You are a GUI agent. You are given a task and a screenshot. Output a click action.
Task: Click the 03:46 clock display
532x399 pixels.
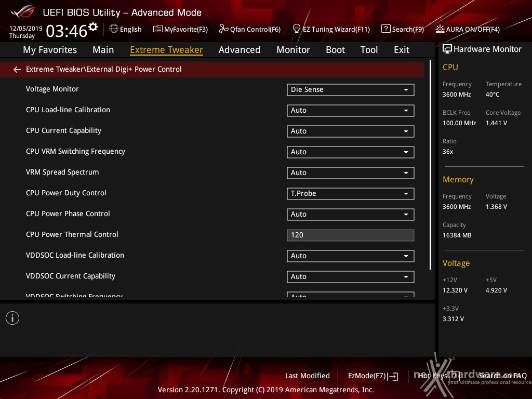coord(66,31)
